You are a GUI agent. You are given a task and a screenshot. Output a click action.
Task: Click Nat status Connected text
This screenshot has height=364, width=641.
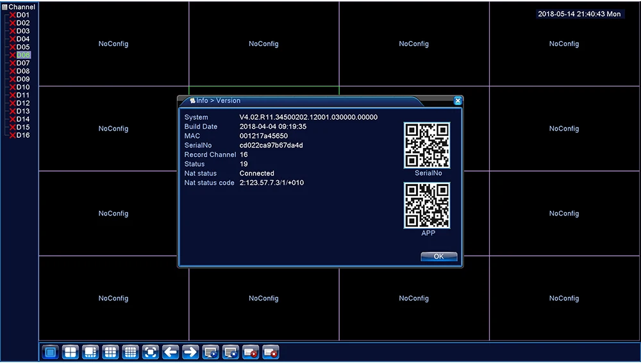point(257,174)
